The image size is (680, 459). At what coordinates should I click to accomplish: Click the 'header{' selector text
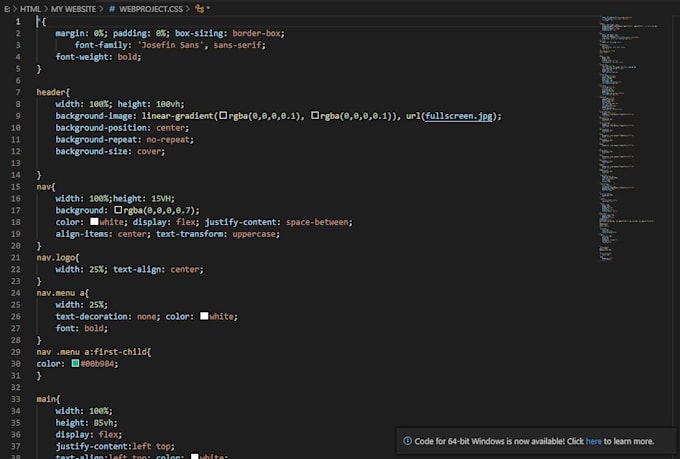(x=53, y=92)
